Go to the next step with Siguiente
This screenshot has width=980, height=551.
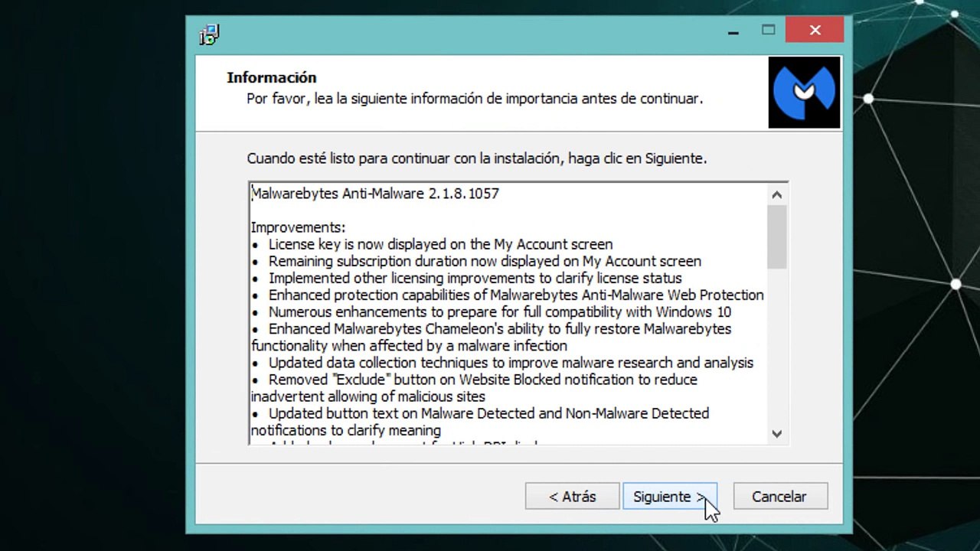point(670,497)
